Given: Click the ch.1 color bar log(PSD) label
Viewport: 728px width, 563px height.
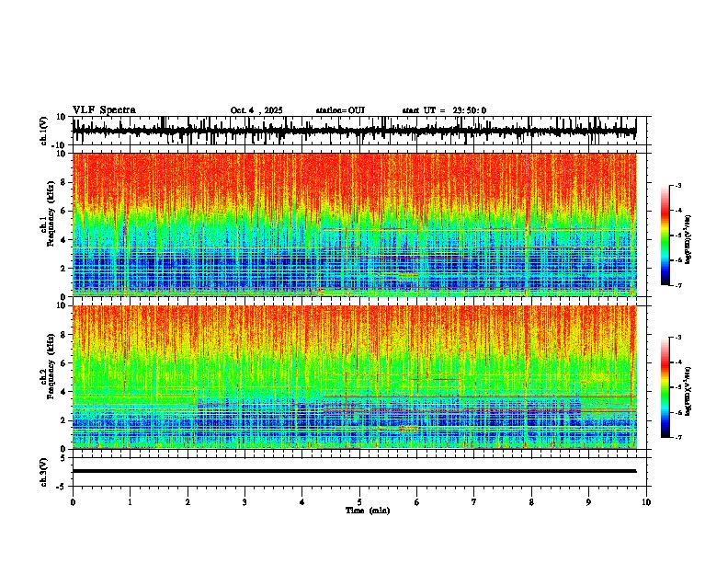Looking at the screenshot, I should [688, 240].
